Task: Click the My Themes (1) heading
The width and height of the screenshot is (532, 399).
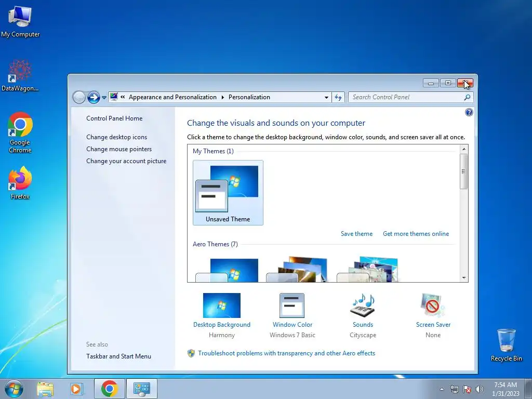Action: tap(213, 151)
